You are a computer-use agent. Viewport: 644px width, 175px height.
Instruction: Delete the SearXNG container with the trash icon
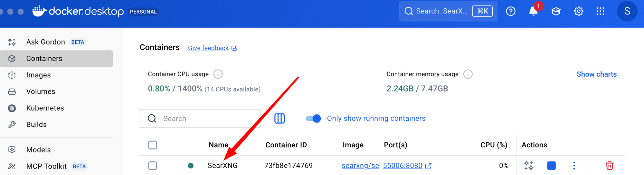coord(609,166)
